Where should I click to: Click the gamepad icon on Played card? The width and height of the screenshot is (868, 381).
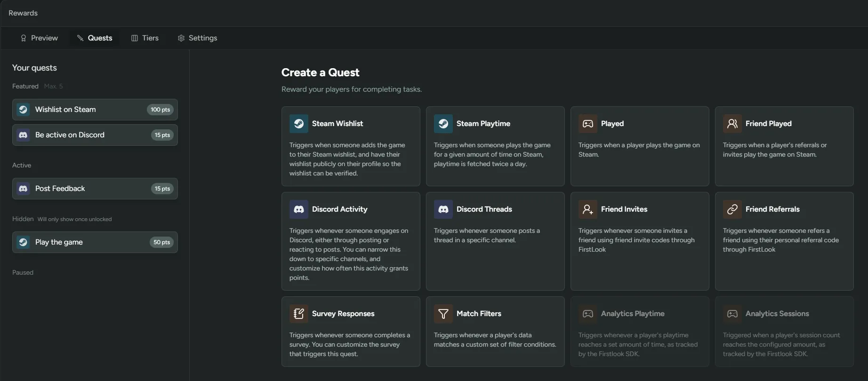pyautogui.click(x=588, y=124)
